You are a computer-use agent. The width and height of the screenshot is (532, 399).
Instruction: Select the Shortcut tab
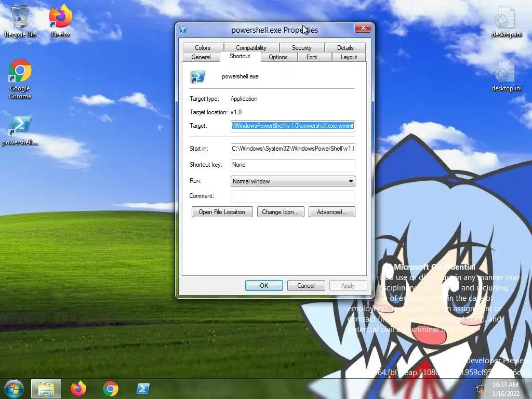coord(240,56)
